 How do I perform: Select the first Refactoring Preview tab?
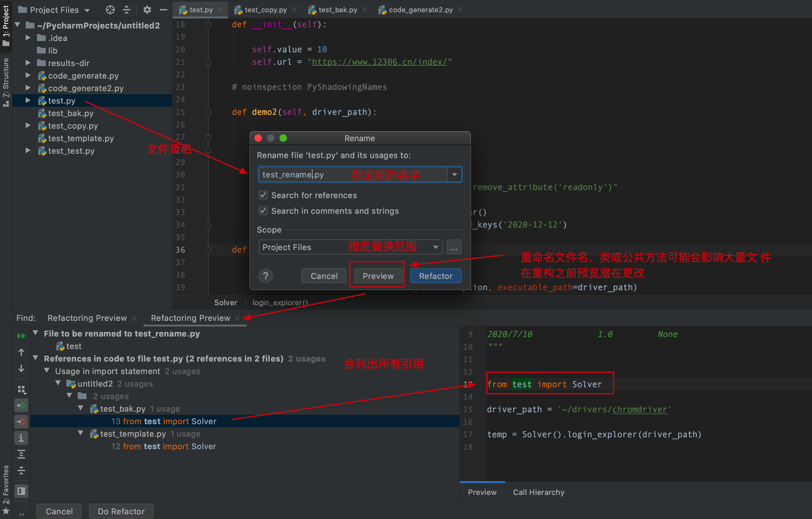[x=87, y=318]
